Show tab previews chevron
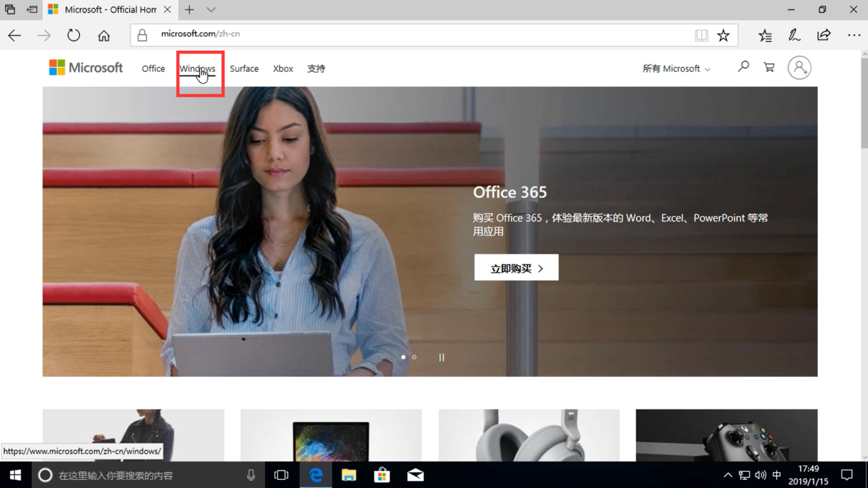The width and height of the screenshot is (868, 488). tap(211, 9)
